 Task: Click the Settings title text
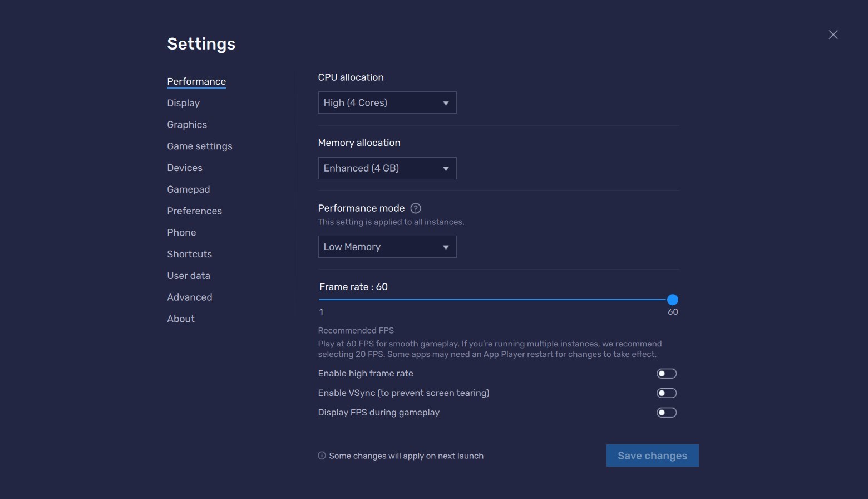(201, 44)
